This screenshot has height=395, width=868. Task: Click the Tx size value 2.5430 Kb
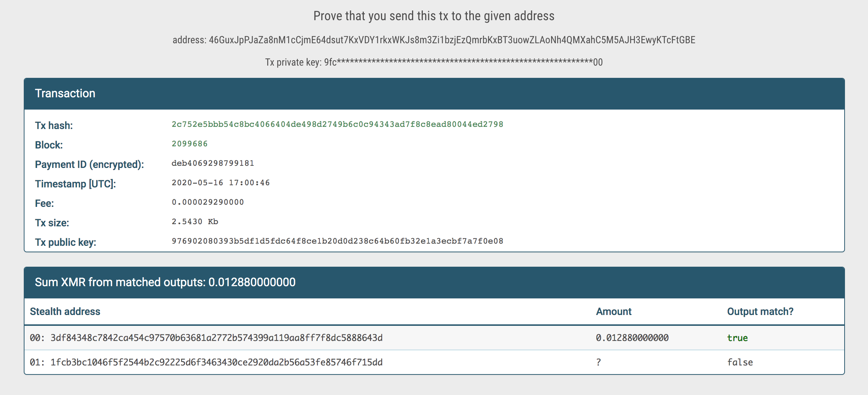point(195,222)
